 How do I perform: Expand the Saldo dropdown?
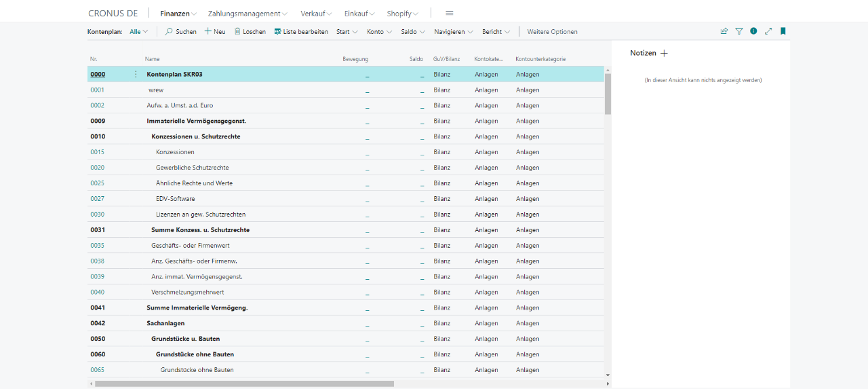(412, 32)
